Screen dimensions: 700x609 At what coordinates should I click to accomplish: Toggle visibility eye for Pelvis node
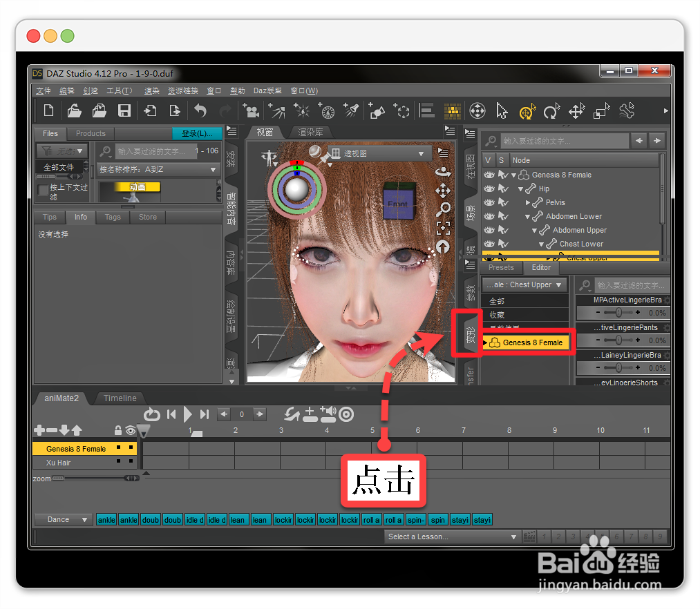489,202
